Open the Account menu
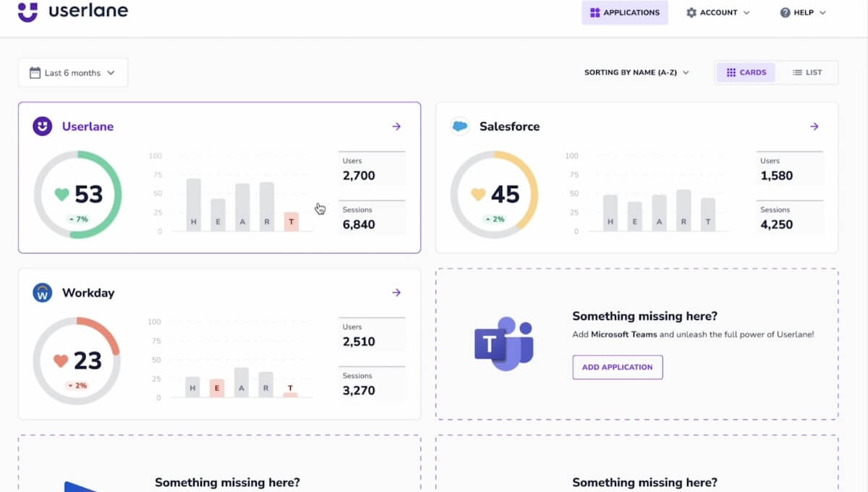 pyautogui.click(x=718, y=12)
